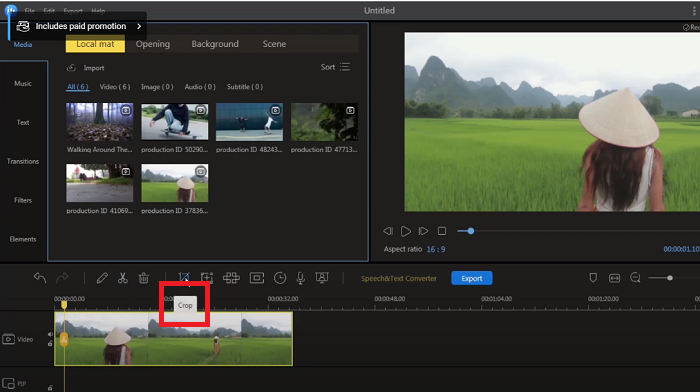
Task: Click the PIP track icon
Action: [8, 384]
